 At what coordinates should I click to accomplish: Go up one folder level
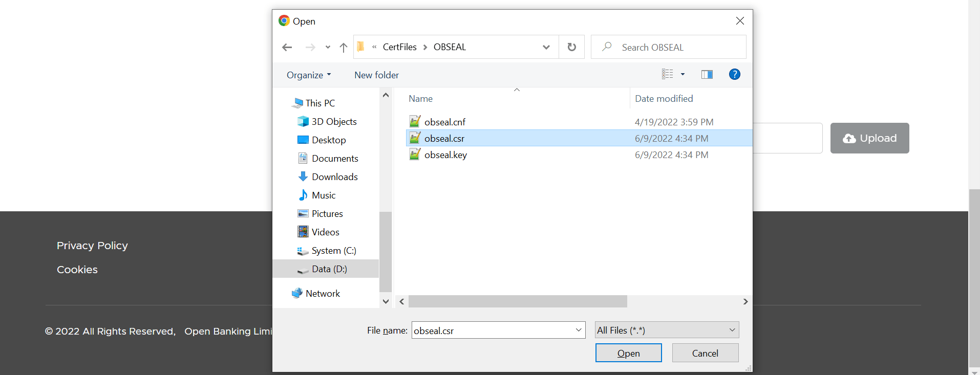[x=343, y=48]
